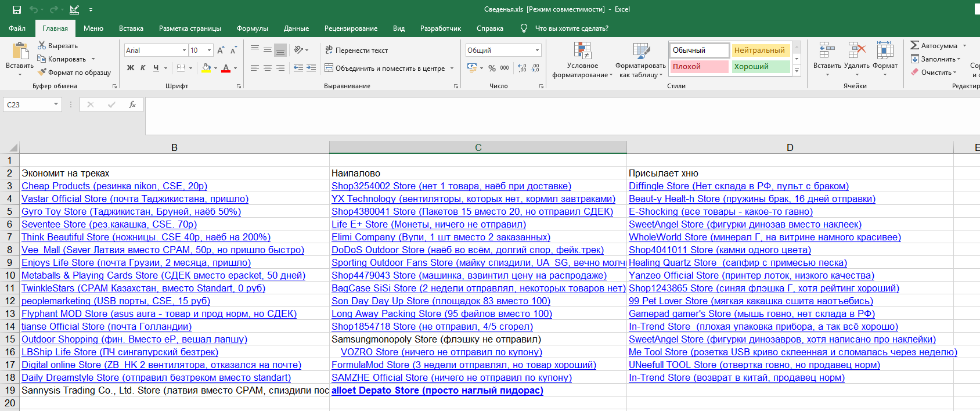Click the insert function fx icon
The width and height of the screenshot is (980, 411).
point(132,104)
